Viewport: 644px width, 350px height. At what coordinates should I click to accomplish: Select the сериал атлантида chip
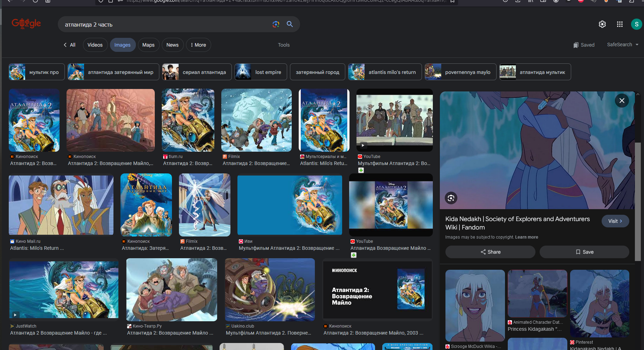(197, 72)
